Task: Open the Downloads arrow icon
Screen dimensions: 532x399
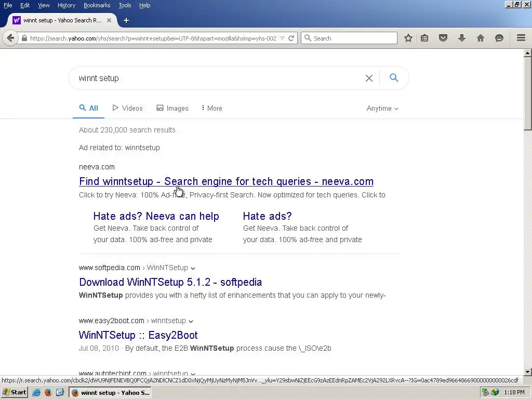Action: [x=461, y=38]
